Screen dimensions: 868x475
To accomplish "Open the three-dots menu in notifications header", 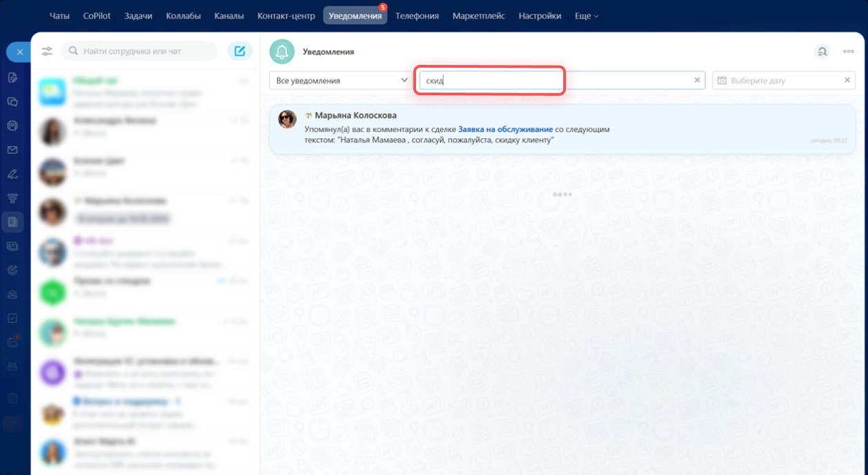I will click(849, 52).
